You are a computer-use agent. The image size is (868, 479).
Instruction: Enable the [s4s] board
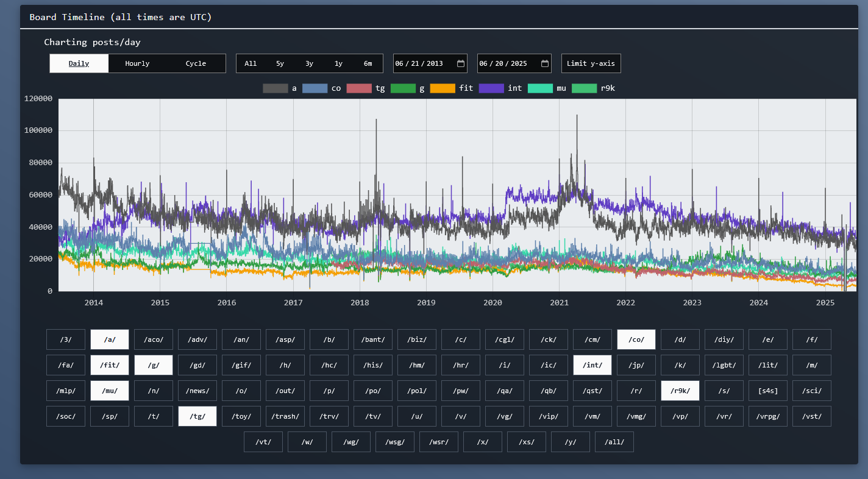[768, 391]
